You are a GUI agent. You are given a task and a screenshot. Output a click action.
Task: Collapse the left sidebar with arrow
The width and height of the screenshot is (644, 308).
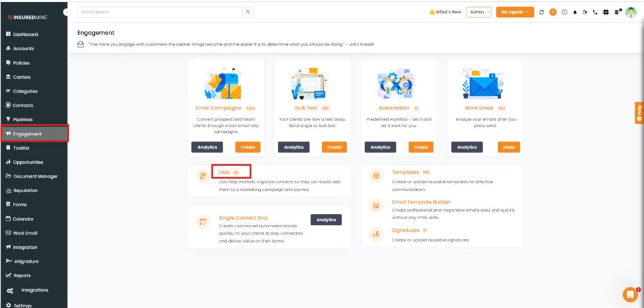(x=67, y=13)
